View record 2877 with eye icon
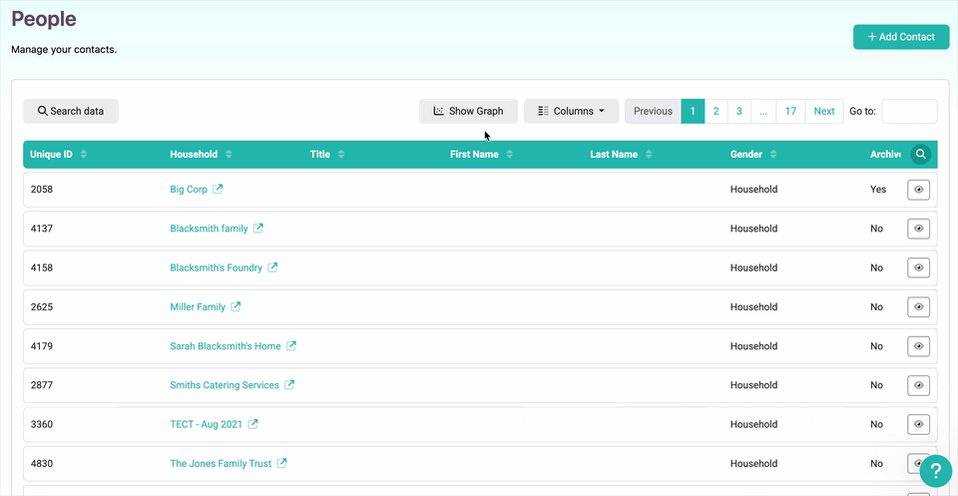 (918, 385)
